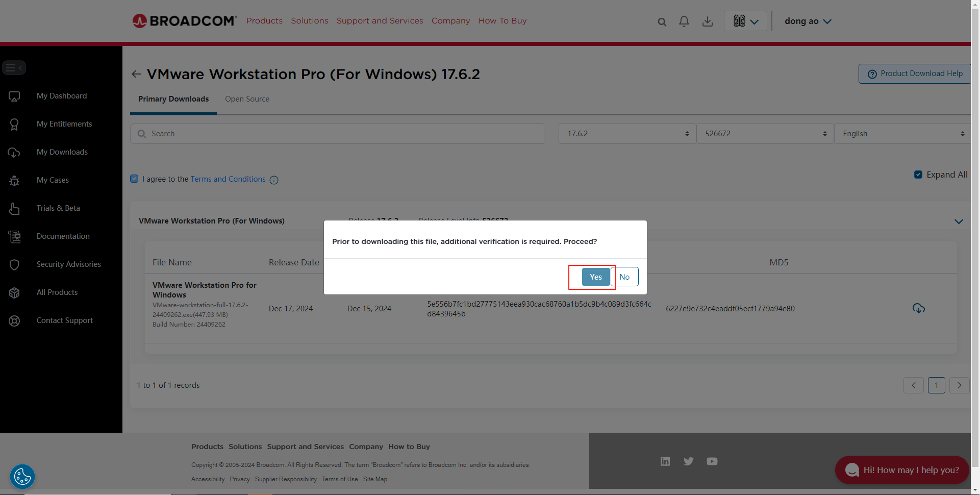Uncheck I agree to Terms checkbox
Viewport: 980px width, 495px height.
134,179
